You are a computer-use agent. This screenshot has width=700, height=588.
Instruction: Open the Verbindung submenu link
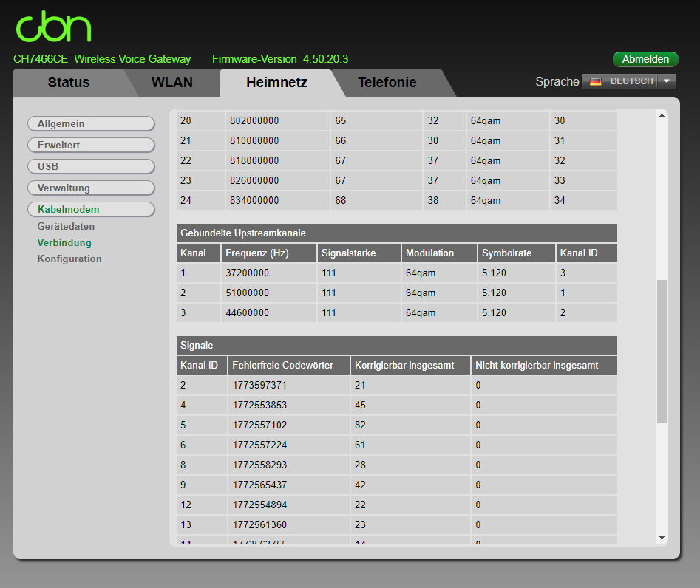[64, 243]
